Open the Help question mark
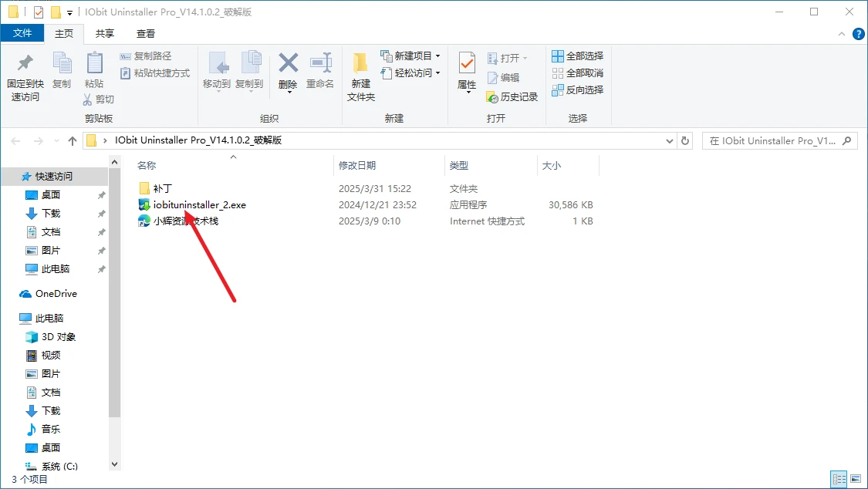868x489 pixels. pyautogui.click(x=859, y=34)
